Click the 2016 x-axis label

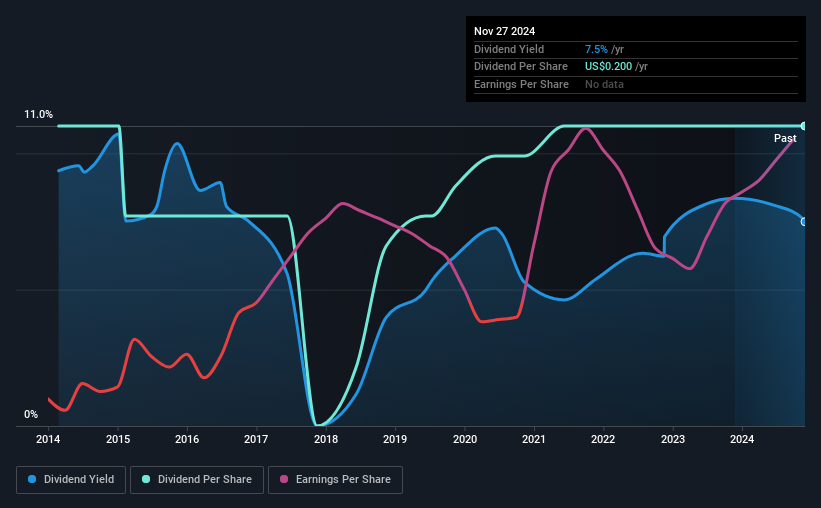[187, 439]
